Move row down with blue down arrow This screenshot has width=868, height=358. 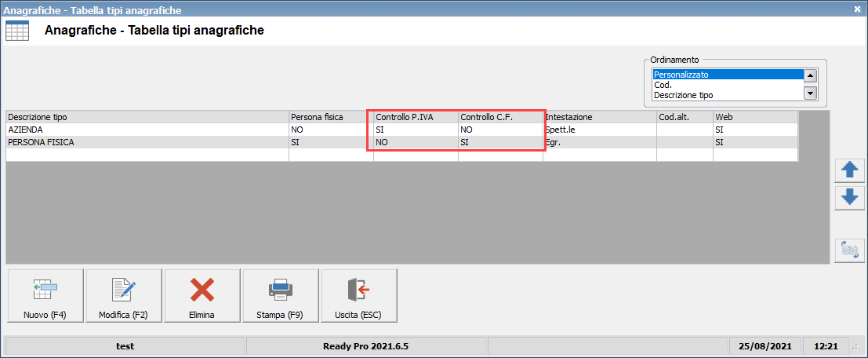click(x=849, y=198)
